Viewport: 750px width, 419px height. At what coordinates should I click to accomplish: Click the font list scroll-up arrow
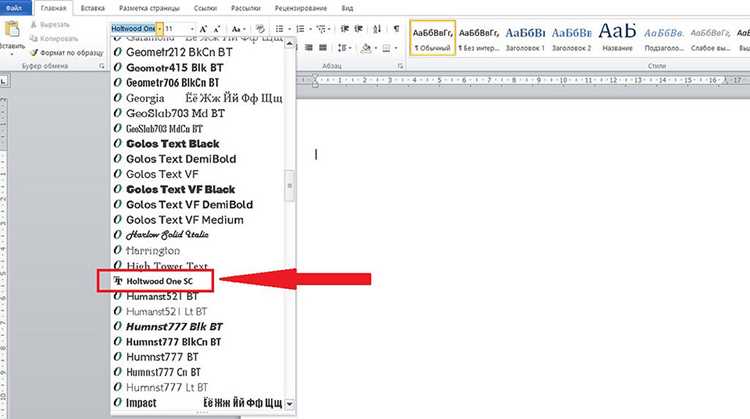click(x=289, y=44)
